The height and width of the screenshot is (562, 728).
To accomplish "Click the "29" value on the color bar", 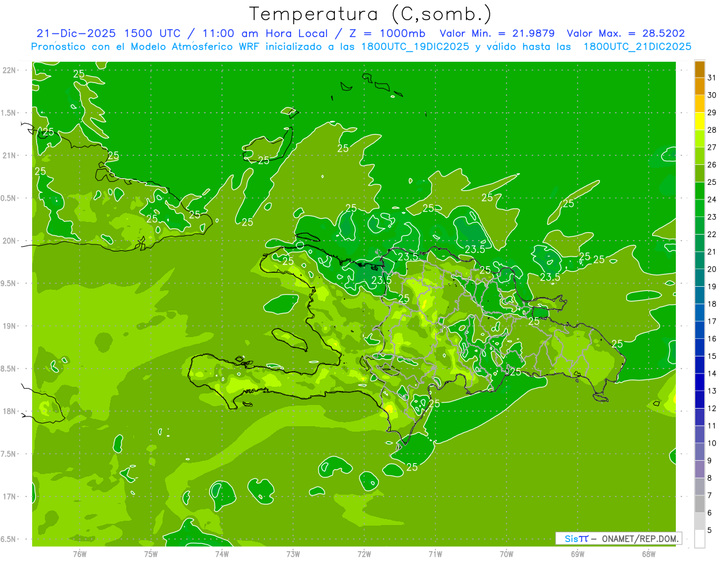I will 712,112.
